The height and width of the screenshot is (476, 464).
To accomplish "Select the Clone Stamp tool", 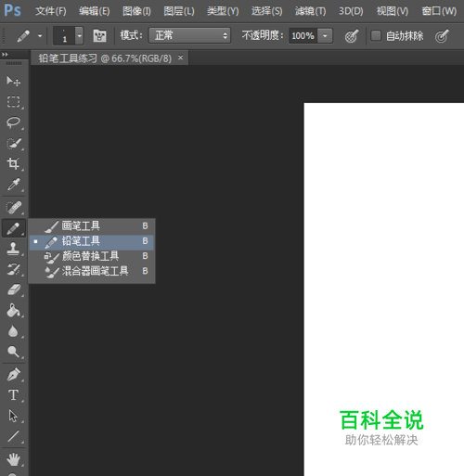I will (13, 249).
